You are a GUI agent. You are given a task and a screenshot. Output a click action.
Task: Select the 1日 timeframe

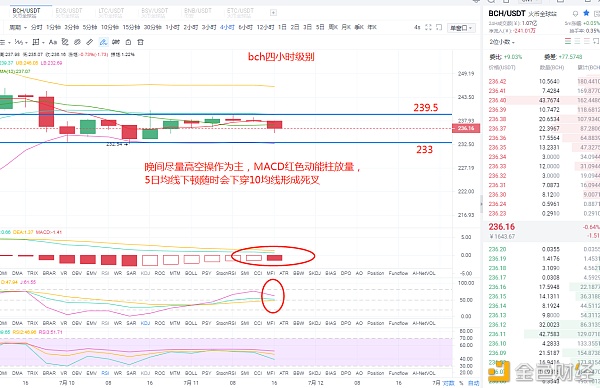(282, 28)
